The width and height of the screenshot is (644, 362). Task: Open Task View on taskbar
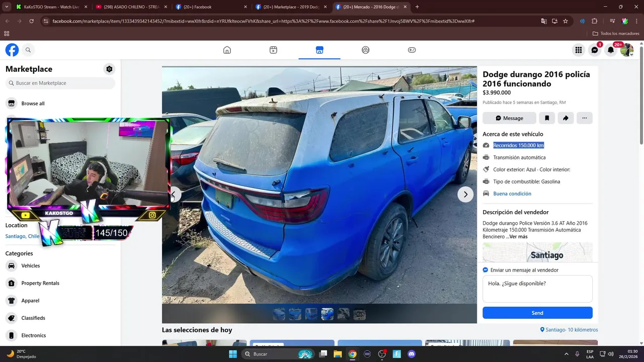323,354
